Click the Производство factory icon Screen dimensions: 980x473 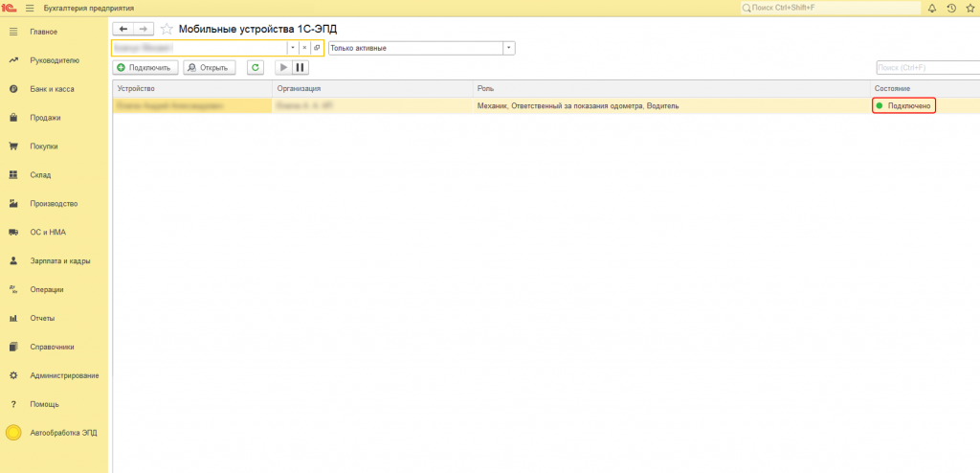click(x=13, y=204)
